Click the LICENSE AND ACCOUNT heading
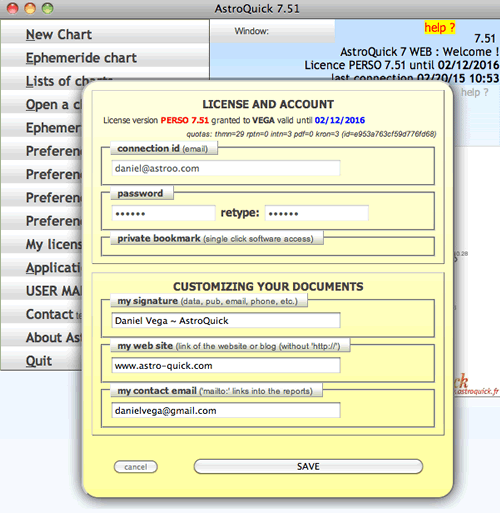Image resolution: width=500 pixels, height=513 pixels. click(268, 104)
